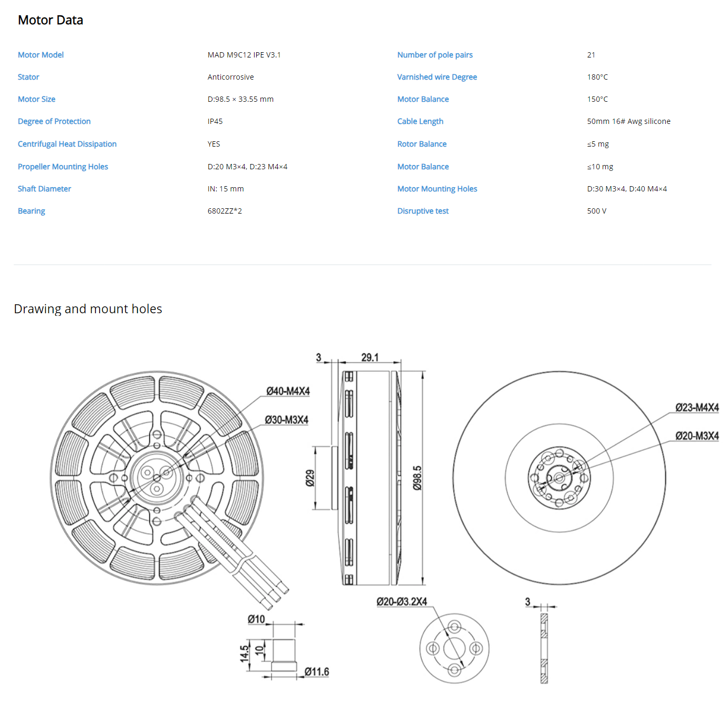Click the value "D:30 M3×4, D:40 M4×4"
The height and width of the screenshot is (704, 728).
627,189
